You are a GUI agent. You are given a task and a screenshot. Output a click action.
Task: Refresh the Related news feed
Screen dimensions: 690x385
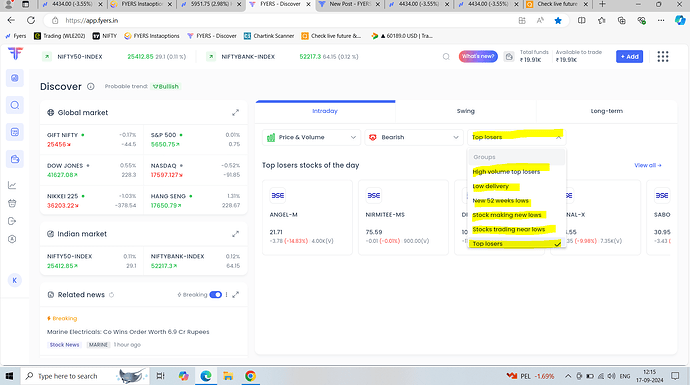point(111,295)
